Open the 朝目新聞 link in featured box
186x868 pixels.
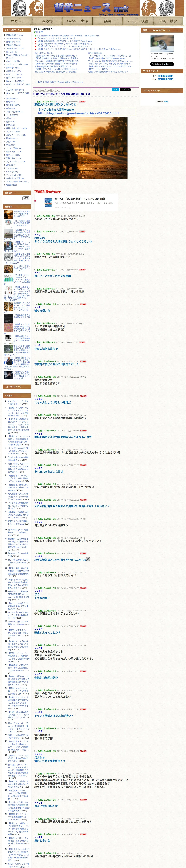tap(39, 32)
